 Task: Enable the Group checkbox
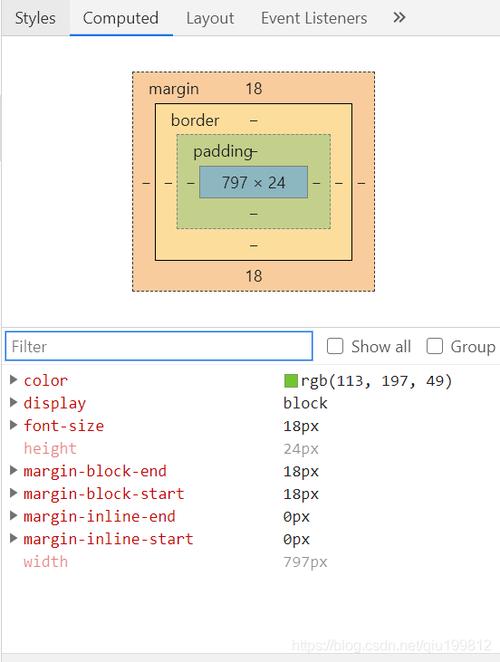pyautogui.click(x=435, y=346)
